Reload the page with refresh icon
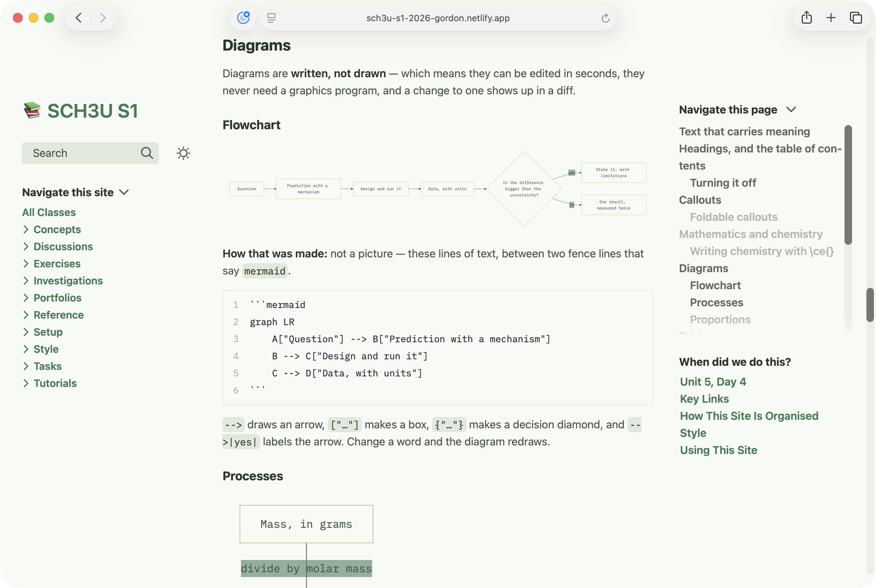Image resolution: width=876 pixels, height=588 pixels. tap(605, 18)
